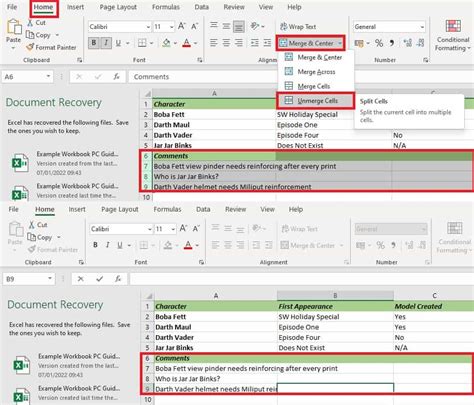Align text right in upper Excel ribbon
The width and height of the screenshot is (474, 405).
(239, 43)
